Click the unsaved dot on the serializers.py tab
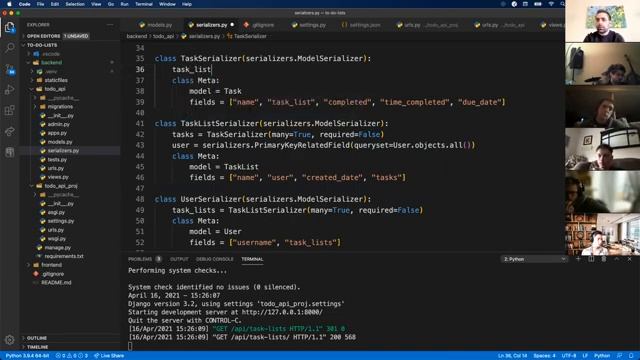 232,24
